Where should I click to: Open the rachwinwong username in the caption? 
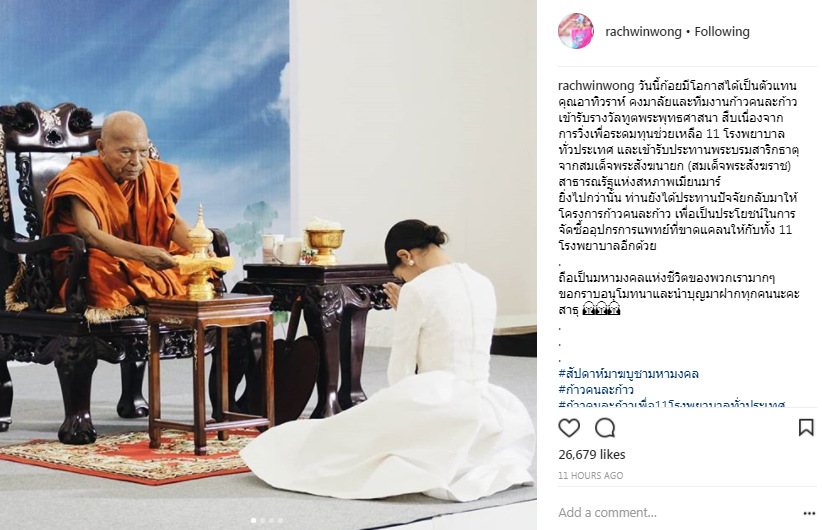pyautogui.click(x=596, y=86)
